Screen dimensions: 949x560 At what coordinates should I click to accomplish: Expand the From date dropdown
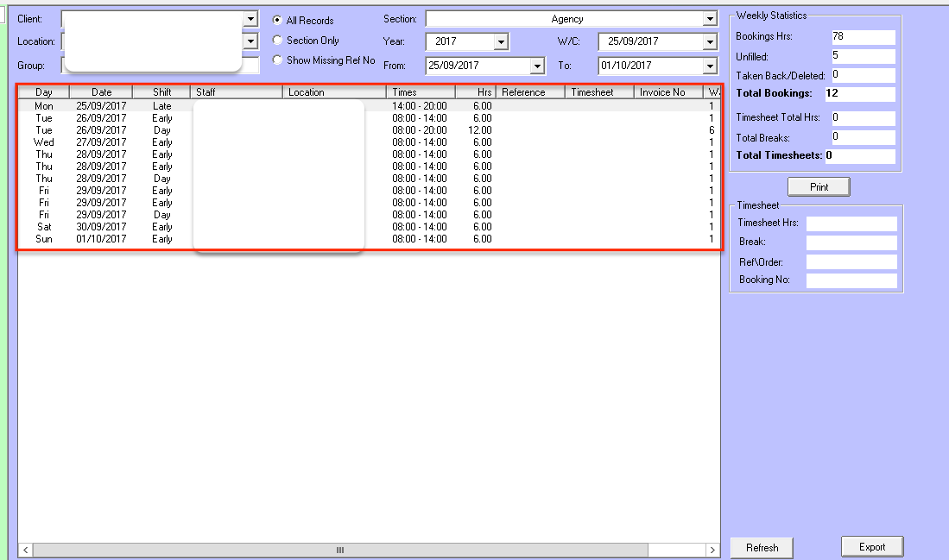[537, 66]
